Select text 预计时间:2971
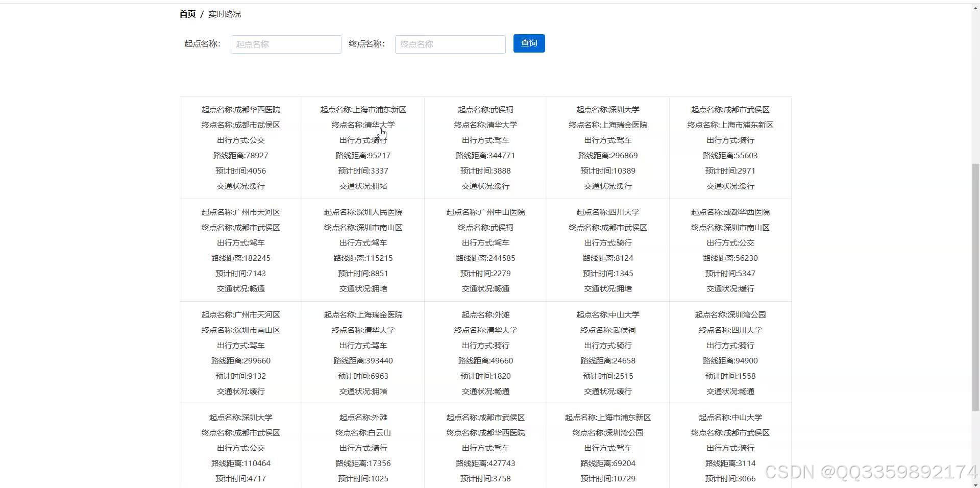The width and height of the screenshot is (980, 488). 730,171
